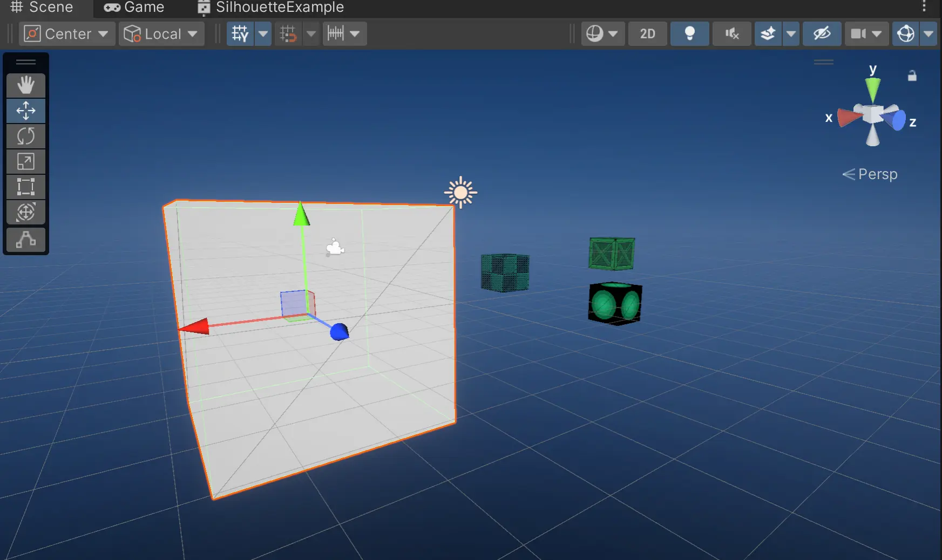Image resolution: width=942 pixels, height=560 pixels.
Task: Toggle 2D view mode
Action: click(x=647, y=33)
